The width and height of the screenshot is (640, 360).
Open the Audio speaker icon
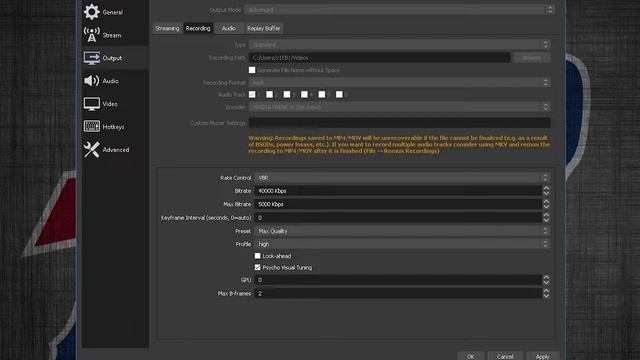point(91,81)
